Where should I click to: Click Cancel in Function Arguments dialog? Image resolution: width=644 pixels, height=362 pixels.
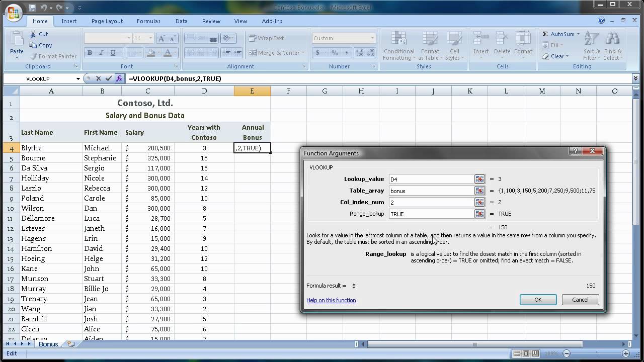580,300
